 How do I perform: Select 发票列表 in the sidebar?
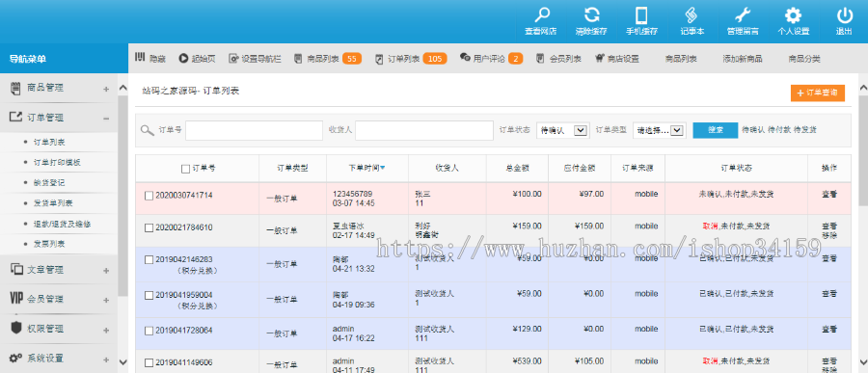click(49, 244)
